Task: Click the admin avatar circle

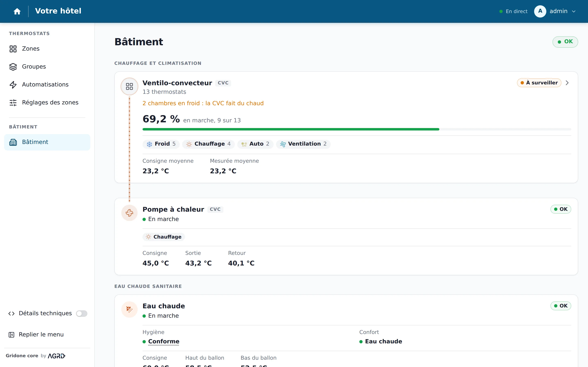Action: pyautogui.click(x=540, y=11)
